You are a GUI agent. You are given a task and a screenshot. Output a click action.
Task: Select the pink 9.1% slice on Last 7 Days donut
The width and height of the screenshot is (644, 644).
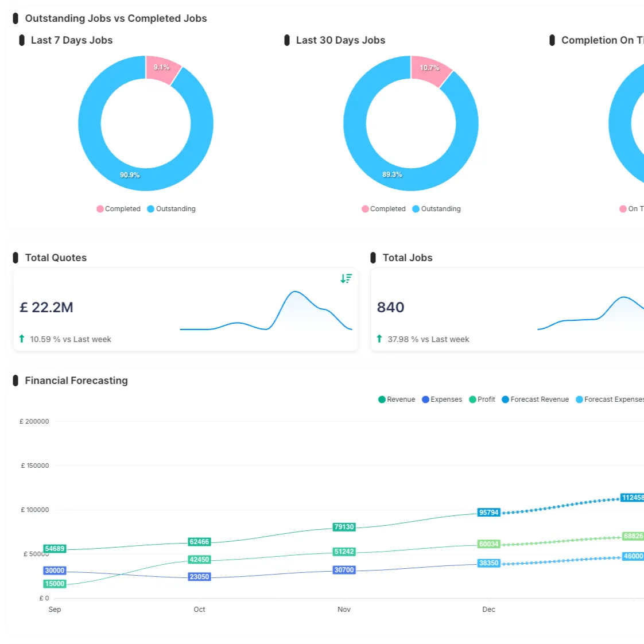point(161,67)
